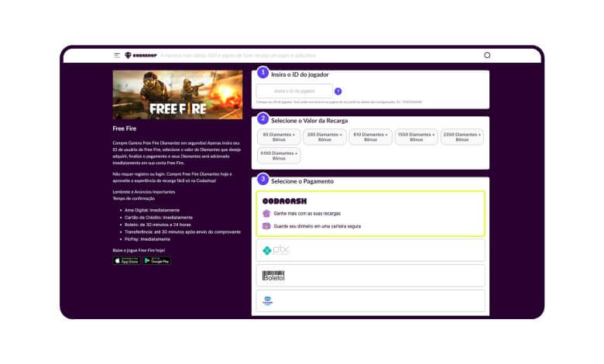The height and width of the screenshot is (364, 604).
Task: Pick the 1550 Diamantes + Bônus amount
Action: (416, 136)
